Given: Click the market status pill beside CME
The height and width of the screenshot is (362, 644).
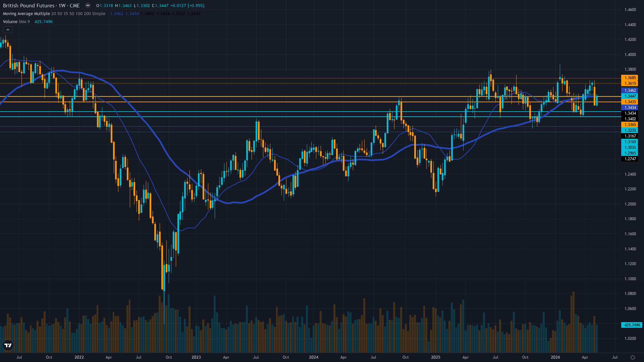Looking at the screenshot, I should 88,5.
